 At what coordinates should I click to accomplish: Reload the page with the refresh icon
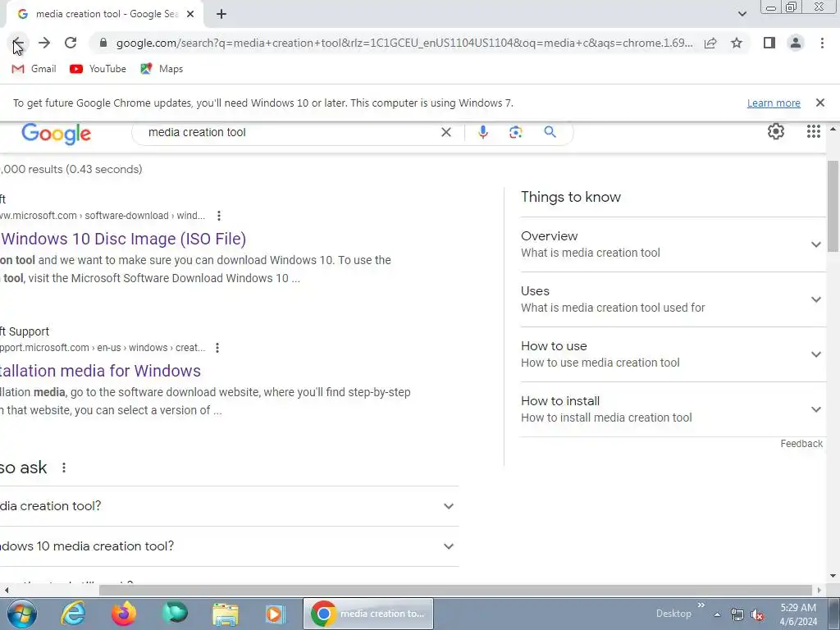click(71, 43)
